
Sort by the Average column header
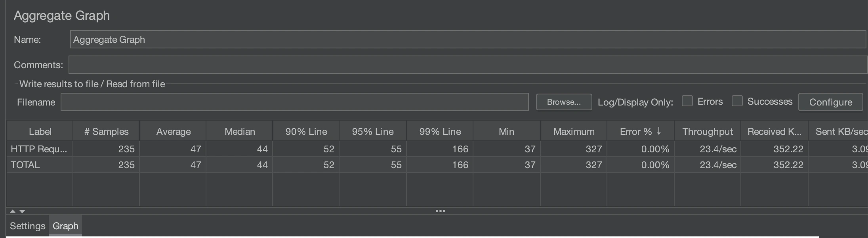[x=173, y=132]
